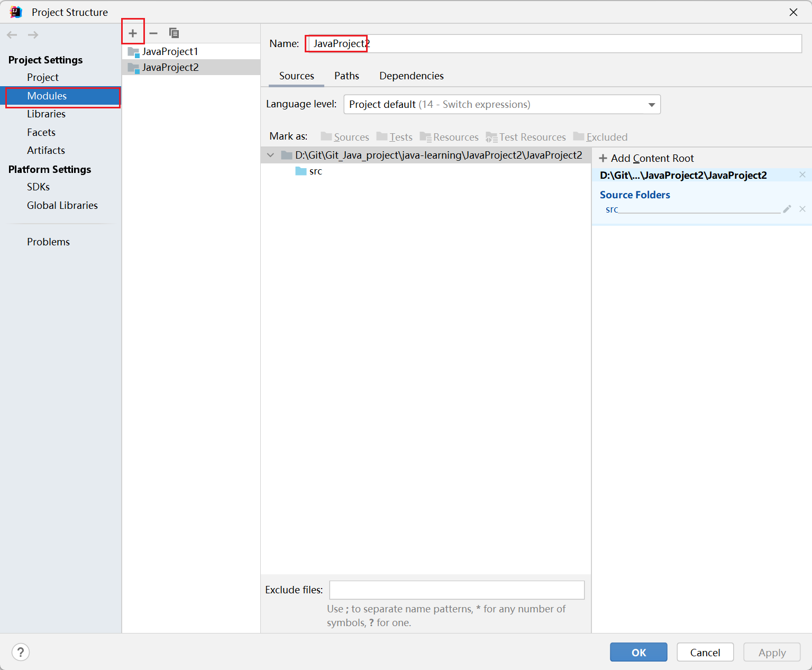
Task: Click the Copy module icon
Action: [174, 33]
